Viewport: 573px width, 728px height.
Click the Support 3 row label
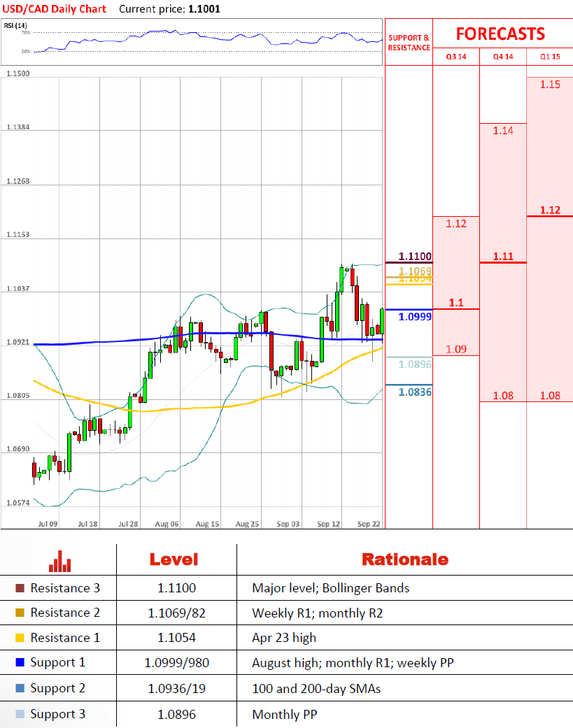point(57,714)
